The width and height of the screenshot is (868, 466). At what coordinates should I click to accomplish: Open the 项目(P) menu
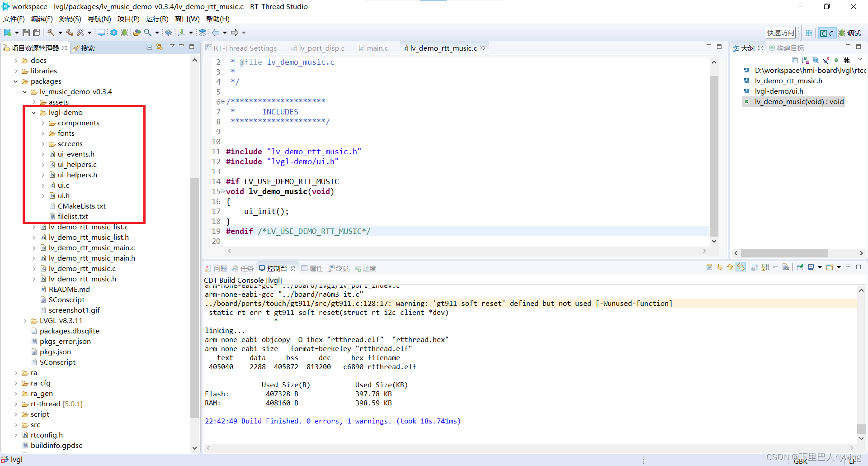[128, 19]
